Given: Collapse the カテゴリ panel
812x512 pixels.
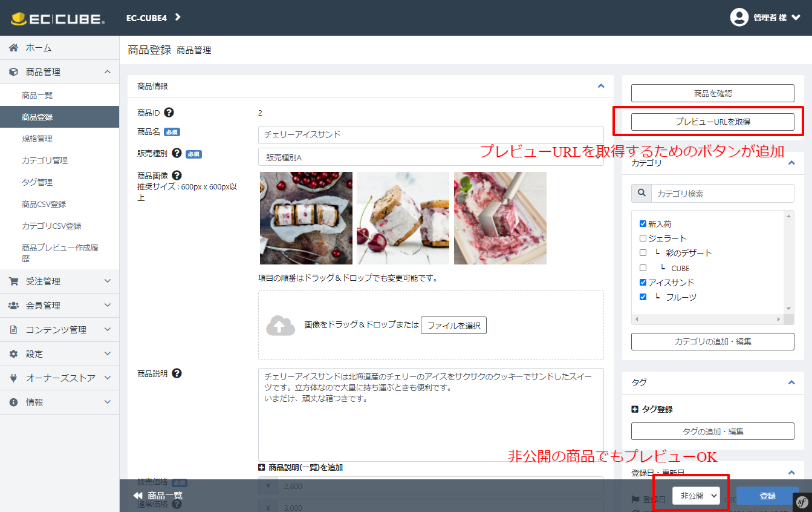Looking at the screenshot, I should (791, 163).
